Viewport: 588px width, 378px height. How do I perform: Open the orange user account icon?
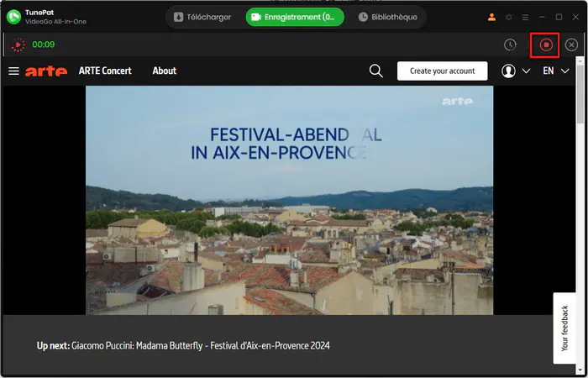pos(491,17)
